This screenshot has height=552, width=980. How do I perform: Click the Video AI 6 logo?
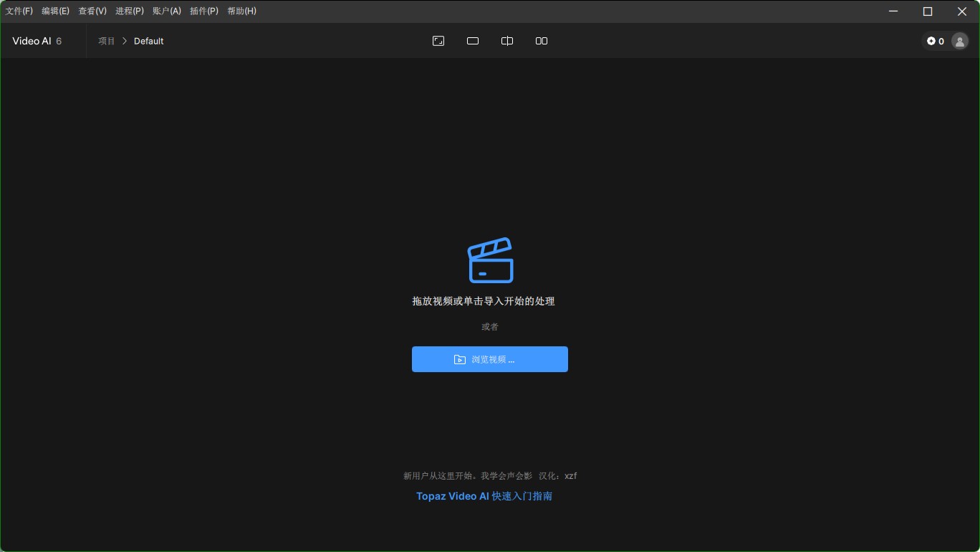(x=37, y=41)
